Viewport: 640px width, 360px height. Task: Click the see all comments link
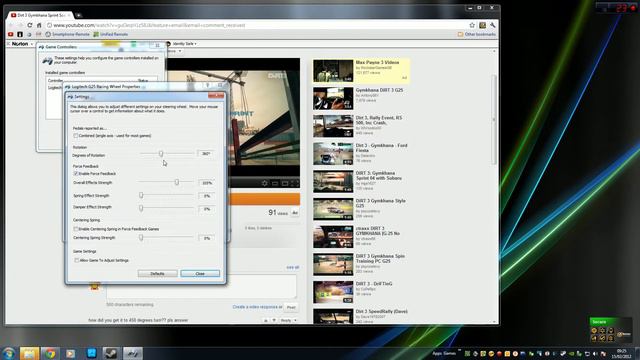tap(292, 267)
